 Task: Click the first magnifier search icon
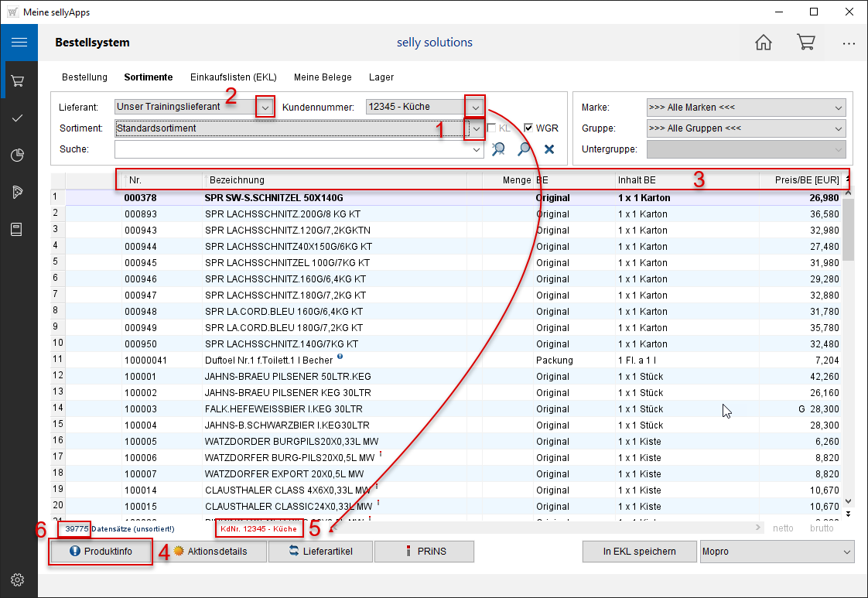coord(499,149)
